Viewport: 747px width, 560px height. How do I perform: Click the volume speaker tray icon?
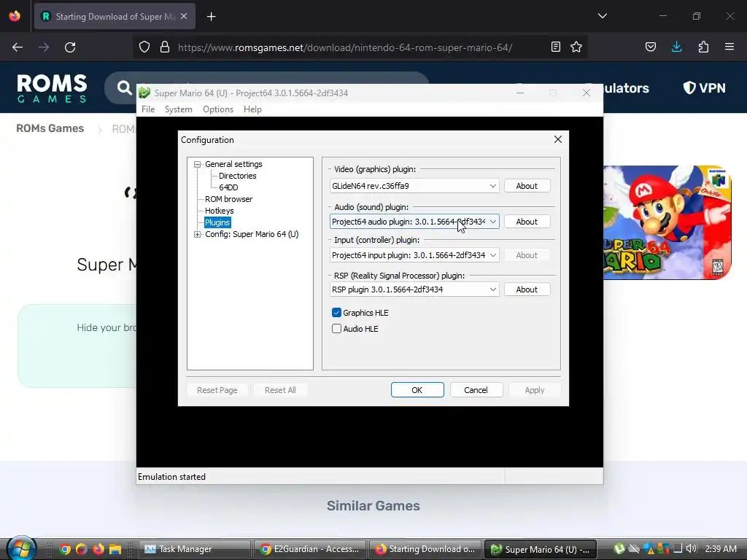coord(691,548)
